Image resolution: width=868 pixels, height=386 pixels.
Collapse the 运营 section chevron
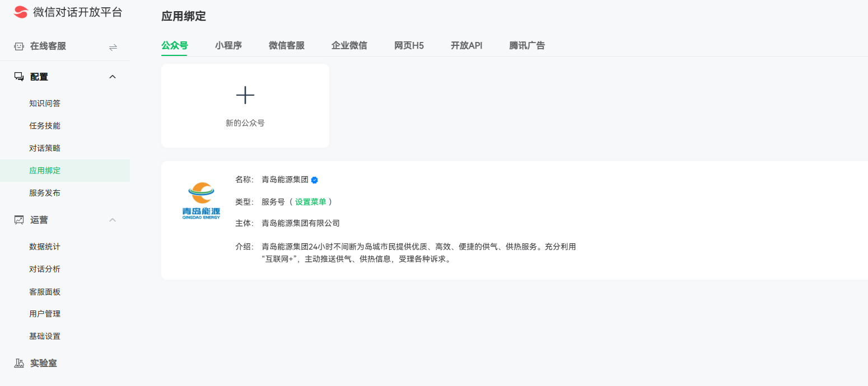[113, 220]
